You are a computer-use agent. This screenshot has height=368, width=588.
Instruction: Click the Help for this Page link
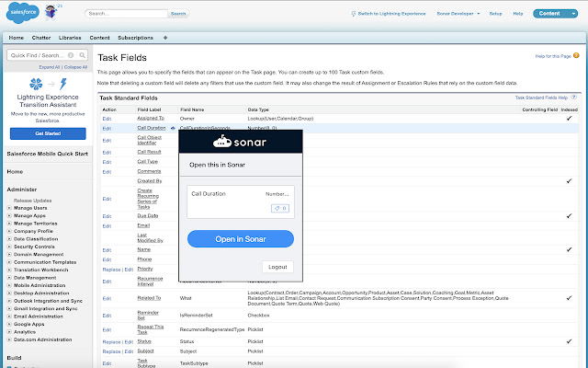tap(553, 56)
